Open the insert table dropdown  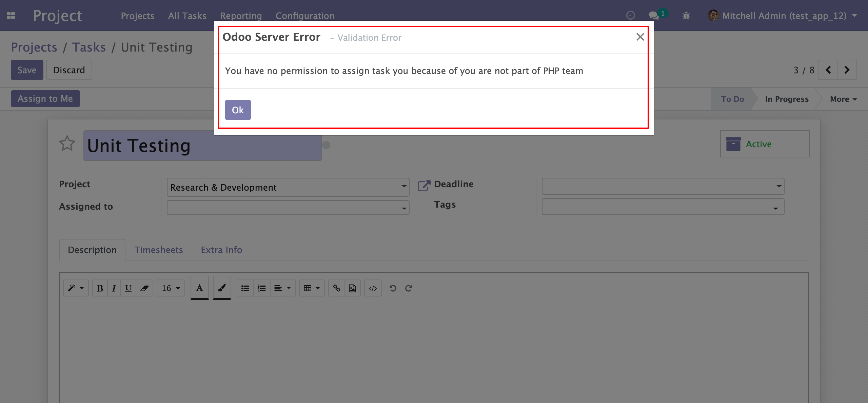[312, 288]
